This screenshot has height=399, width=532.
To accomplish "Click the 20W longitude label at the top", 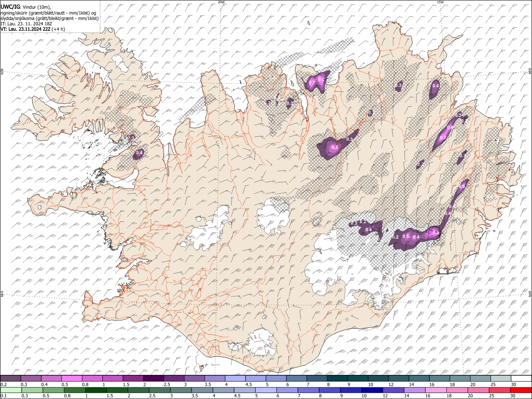I will tap(221, 2).
